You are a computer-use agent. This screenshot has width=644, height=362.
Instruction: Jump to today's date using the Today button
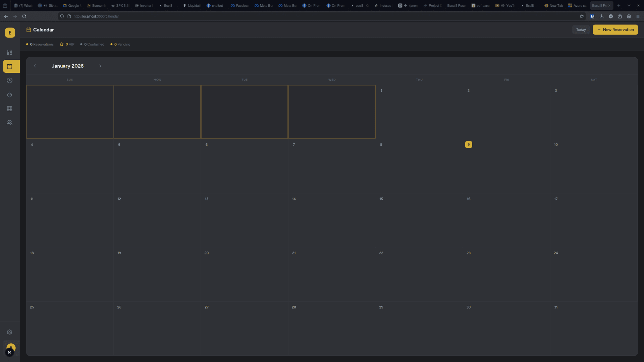[x=581, y=29]
